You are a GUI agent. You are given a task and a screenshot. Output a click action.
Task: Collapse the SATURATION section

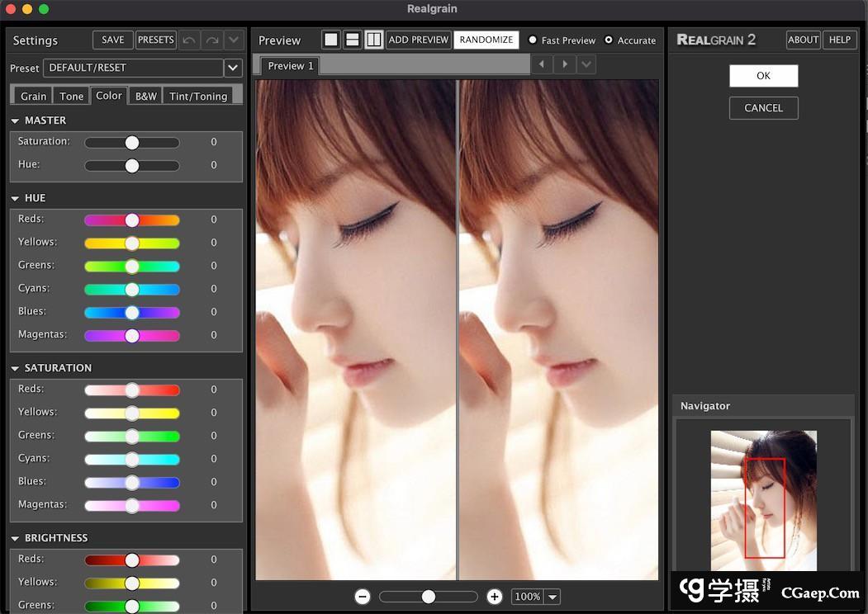[16, 368]
